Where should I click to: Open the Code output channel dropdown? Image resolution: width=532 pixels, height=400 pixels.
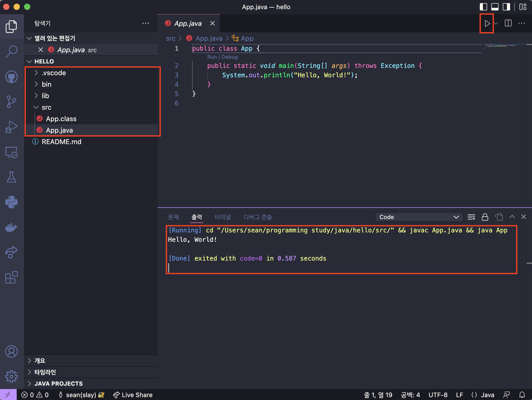419,217
